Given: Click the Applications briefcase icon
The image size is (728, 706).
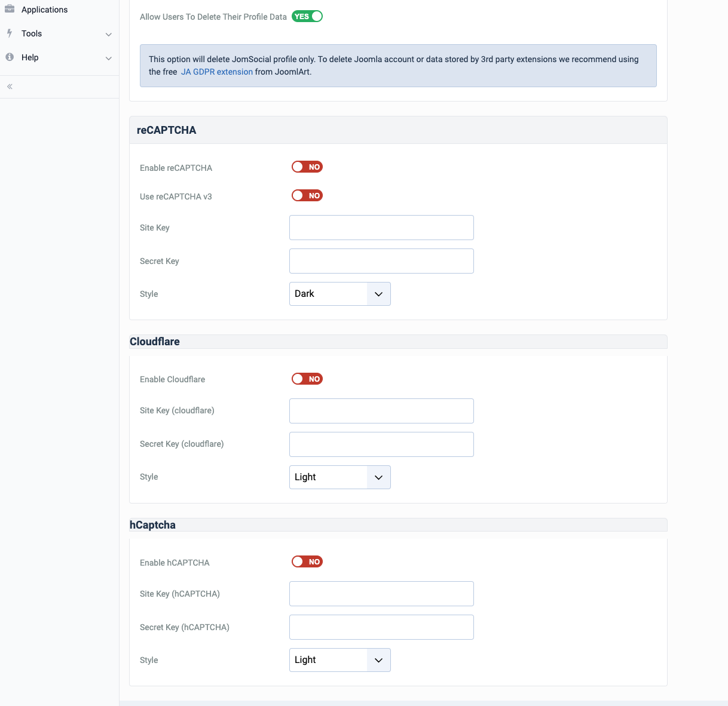Looking at the screenshot, I should 10,10.
